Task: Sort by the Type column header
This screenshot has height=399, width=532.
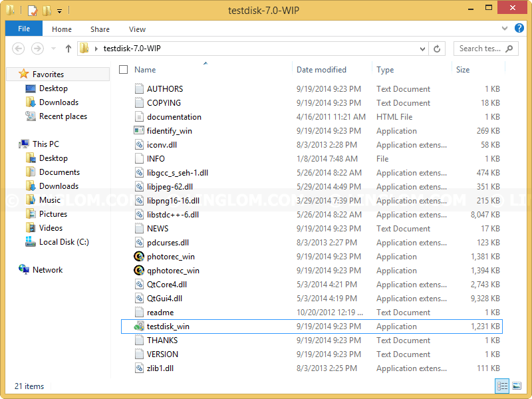Action: pyautogui.click(x=385, y=70)
